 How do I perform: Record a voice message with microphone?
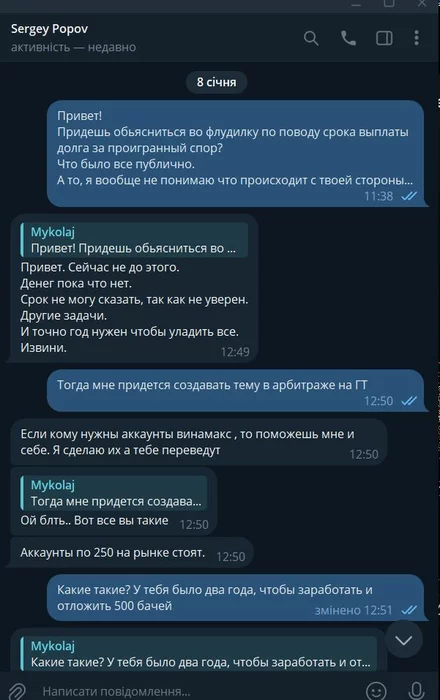click(416, 691)
